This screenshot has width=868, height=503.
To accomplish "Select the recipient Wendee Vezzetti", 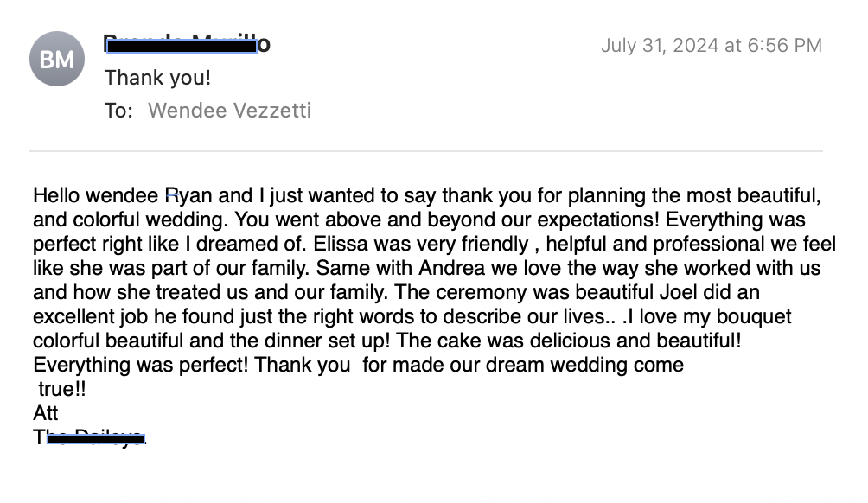I will tap(229, 111).
